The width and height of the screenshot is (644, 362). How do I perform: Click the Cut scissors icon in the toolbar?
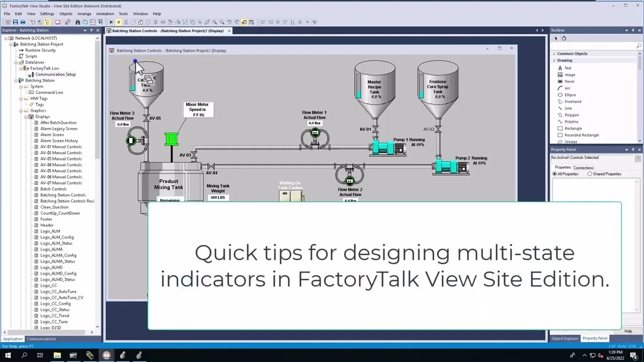(x=126, y=22)
